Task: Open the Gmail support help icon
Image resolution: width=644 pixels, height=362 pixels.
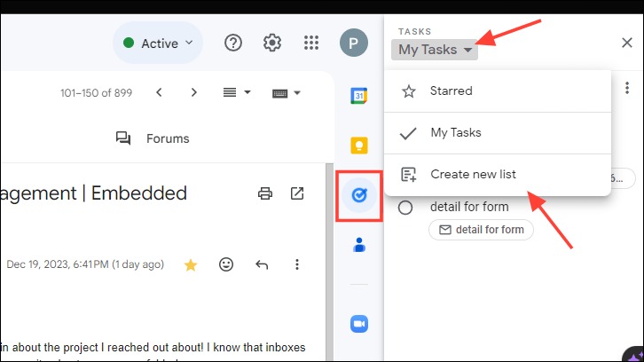Action: [x=233, y=43]
